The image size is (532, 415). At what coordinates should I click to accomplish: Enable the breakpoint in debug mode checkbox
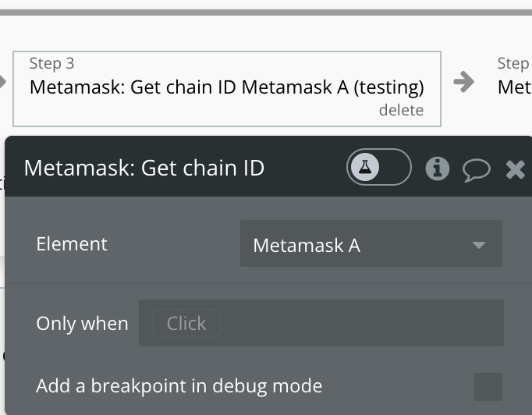pyautogui.click(x=488, y=386)
